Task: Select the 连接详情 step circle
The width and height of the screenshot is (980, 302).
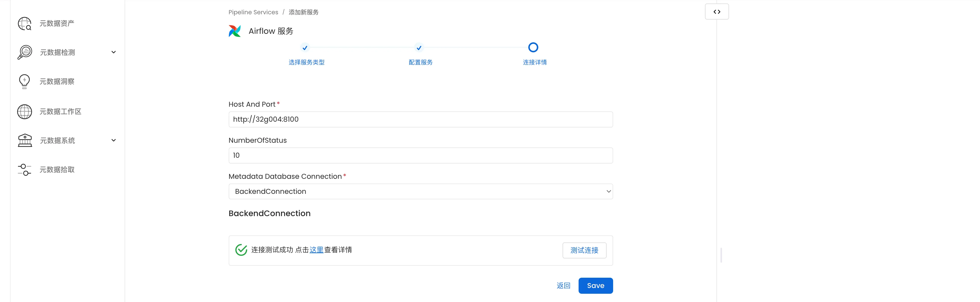Action: [533, 48]
